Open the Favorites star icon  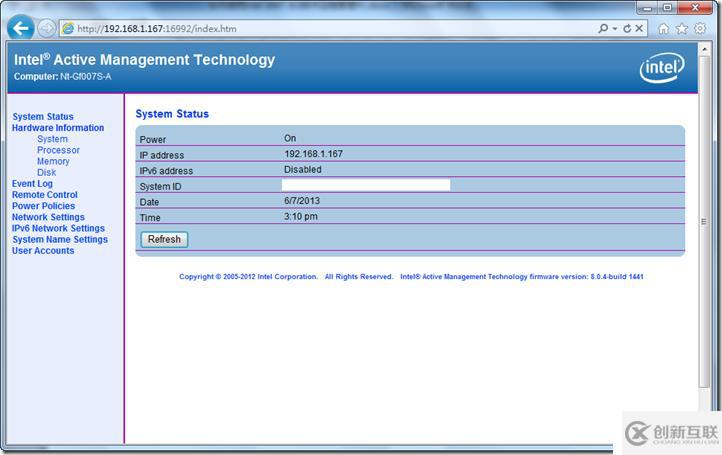[681, 29]
